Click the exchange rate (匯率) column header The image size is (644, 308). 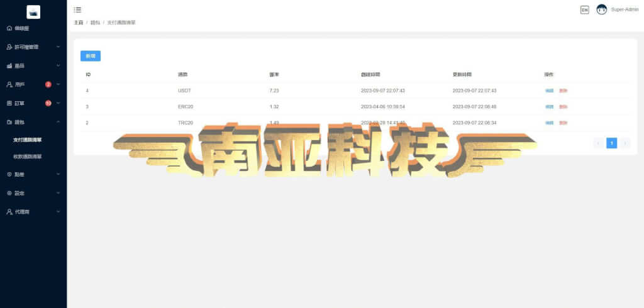(x=274, y=75)
